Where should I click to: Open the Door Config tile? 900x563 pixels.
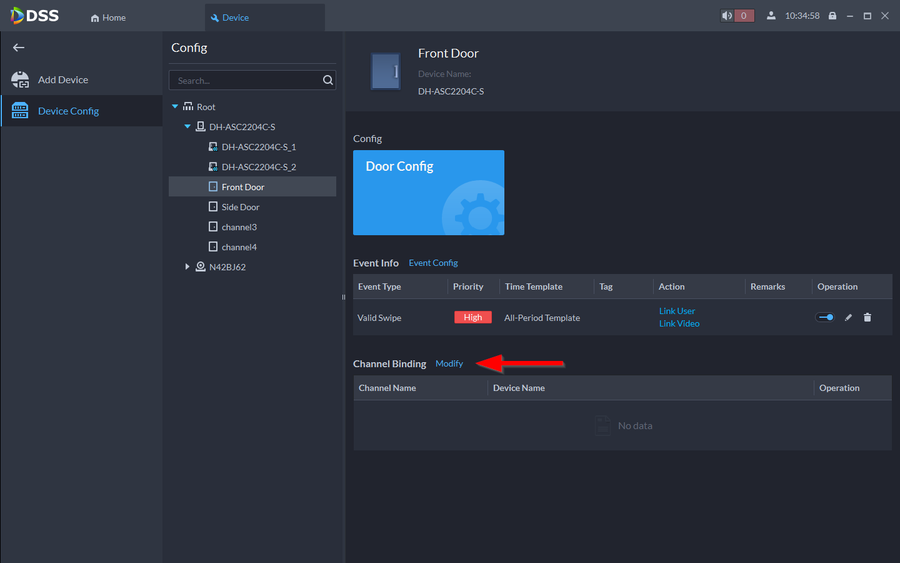(429, 193)
